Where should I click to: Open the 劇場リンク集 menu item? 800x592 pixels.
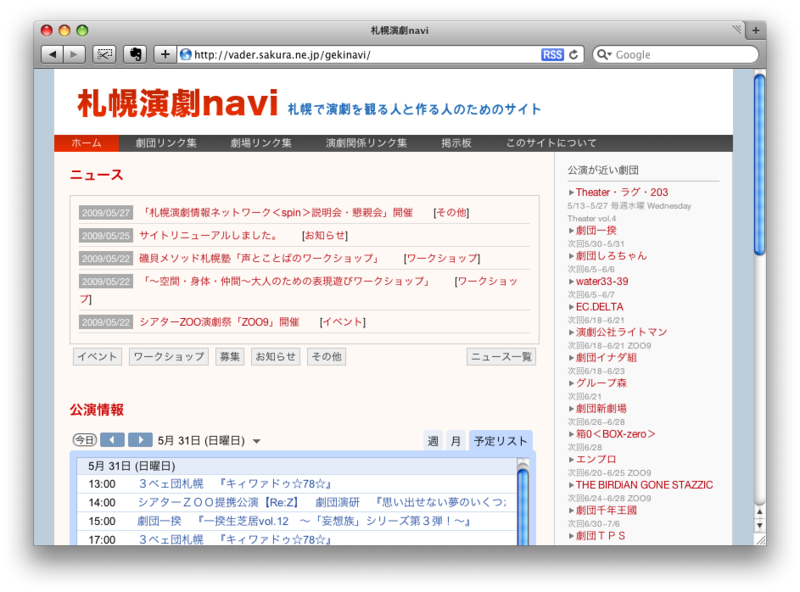coord(261,143)
